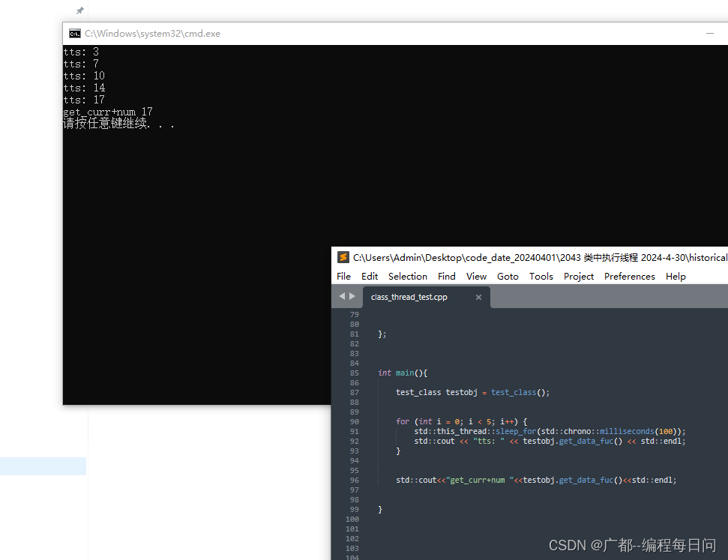Click the '请按任意键继续' prompt line
Image resolution: width=728 pixels, height=560 pixels.
[x=119, y=124]
